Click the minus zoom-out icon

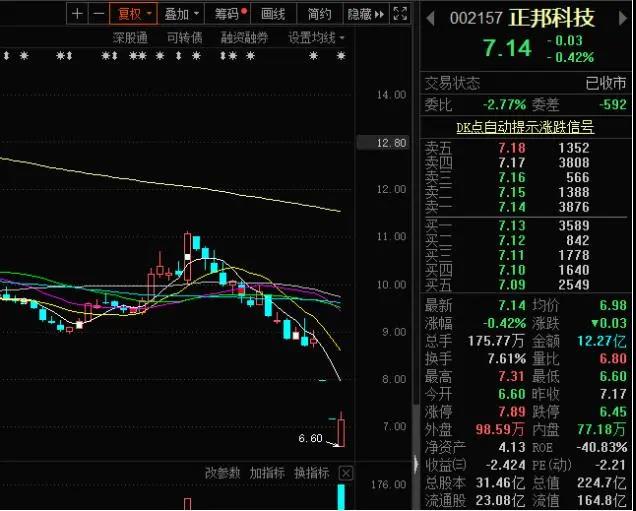coord(98,14)
